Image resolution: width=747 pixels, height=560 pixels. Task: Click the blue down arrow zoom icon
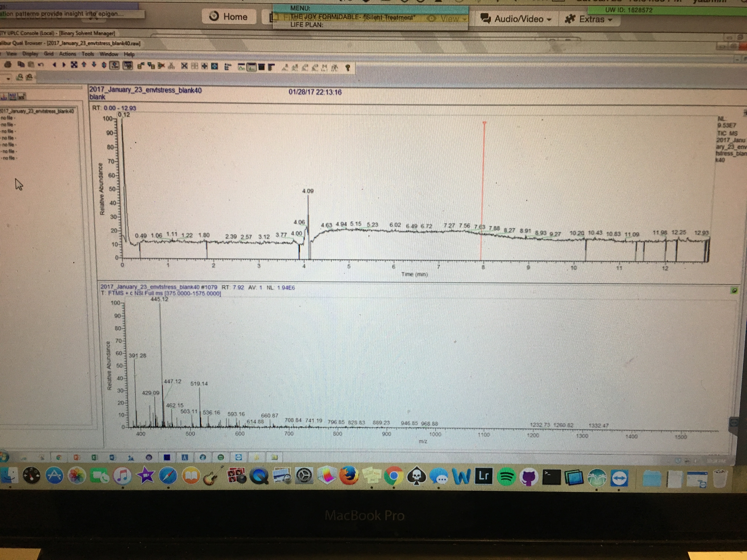tap(94, 65)
